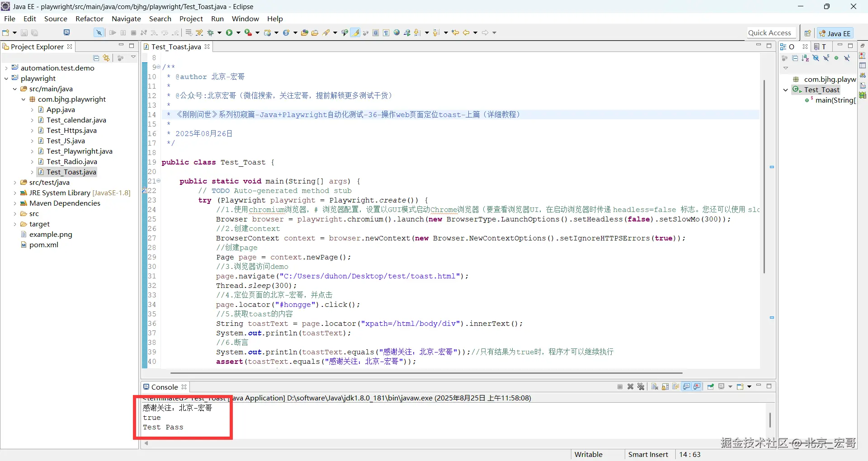Toggle Hide Non-Public Members in Outline

pos(836,58)
